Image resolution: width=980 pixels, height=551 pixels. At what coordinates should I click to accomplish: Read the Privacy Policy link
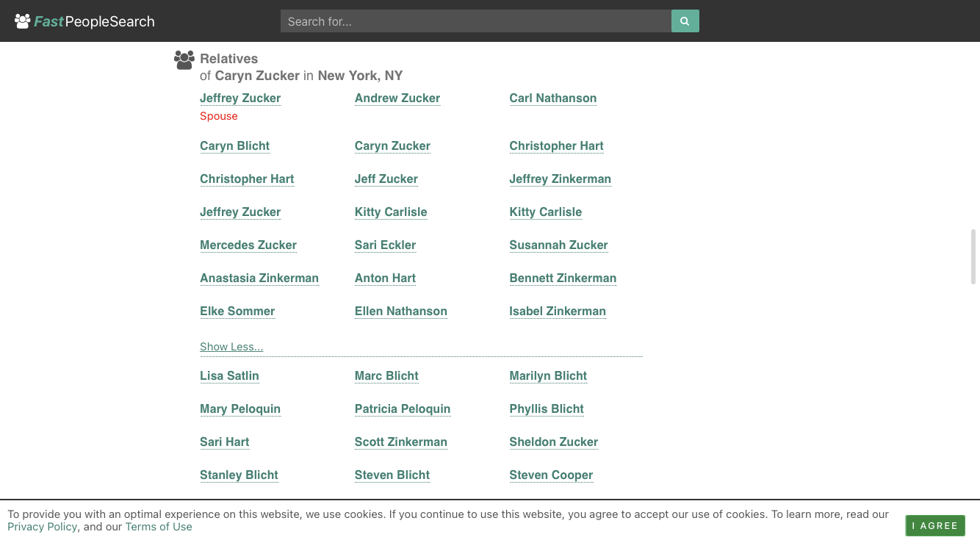point(43,527)
